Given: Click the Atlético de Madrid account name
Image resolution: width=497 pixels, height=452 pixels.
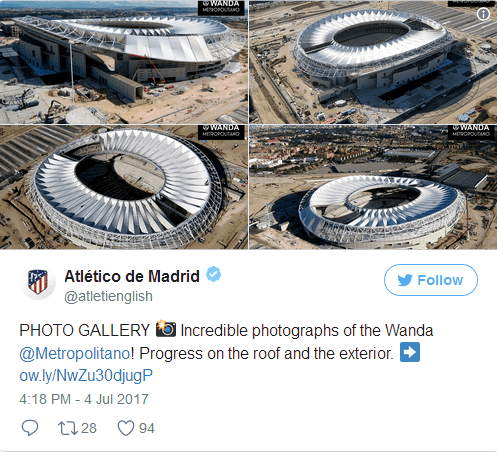Looking at the screenshot, I should (132, 276).
